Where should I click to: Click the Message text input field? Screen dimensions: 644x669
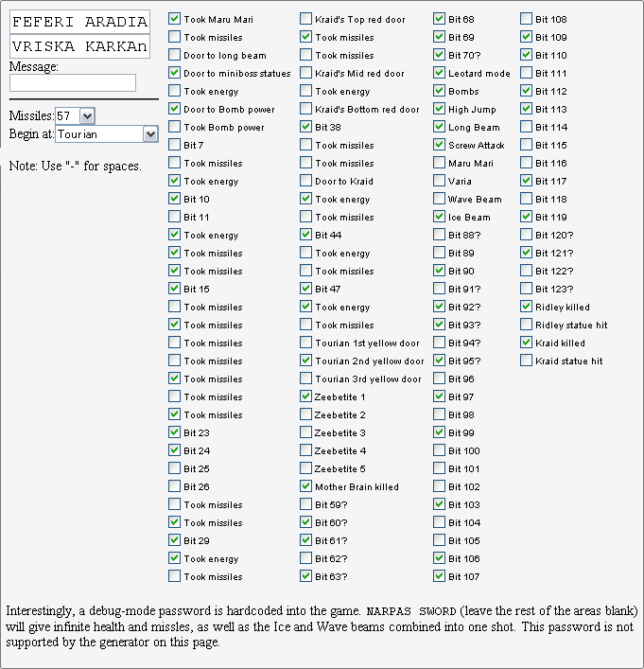pyautogui.click(x=73, y=83)
